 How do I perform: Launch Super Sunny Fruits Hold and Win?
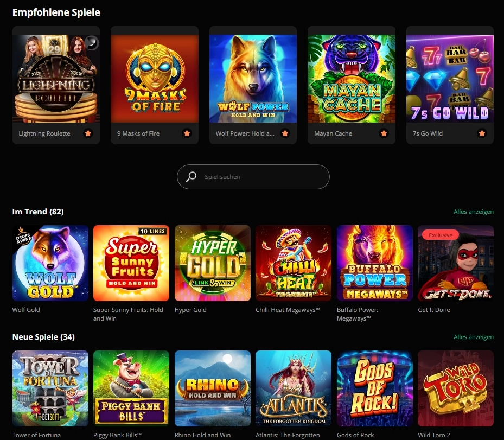coord(131,263)
